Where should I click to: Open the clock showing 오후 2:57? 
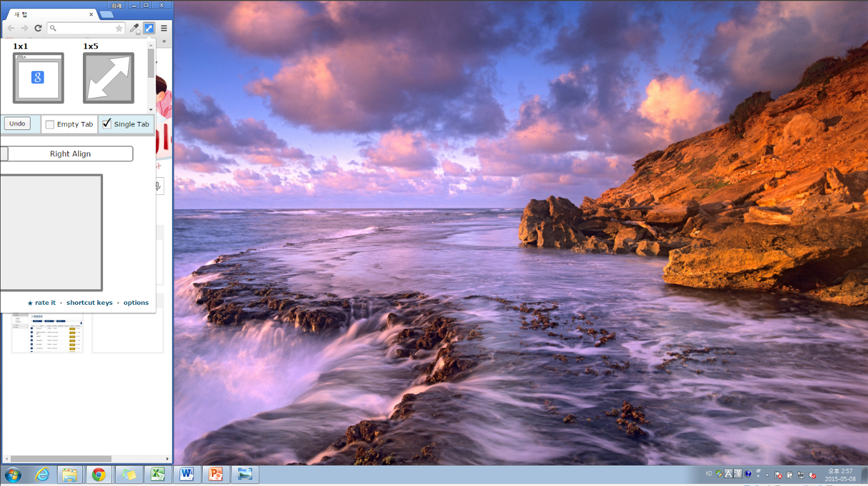[x=840, y=474]
